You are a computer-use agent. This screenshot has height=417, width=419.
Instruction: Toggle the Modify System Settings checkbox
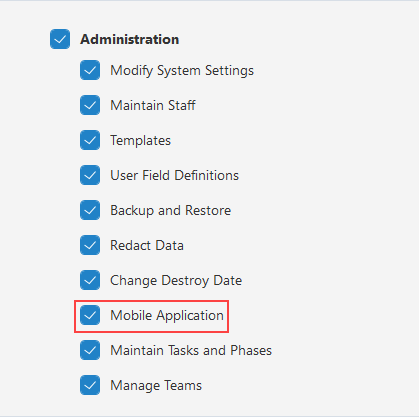click(x=90, y=70)
